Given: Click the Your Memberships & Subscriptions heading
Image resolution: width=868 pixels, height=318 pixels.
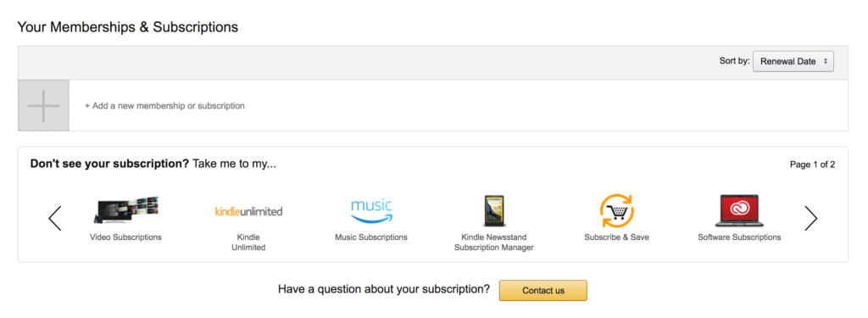Looking at the screenshot, I should point(128,26).
